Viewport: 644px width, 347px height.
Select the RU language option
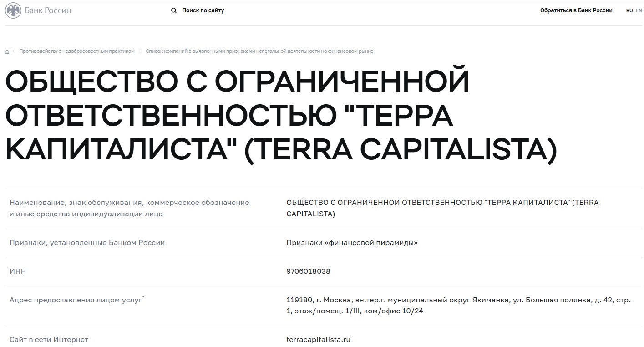(x=629, y=10)
